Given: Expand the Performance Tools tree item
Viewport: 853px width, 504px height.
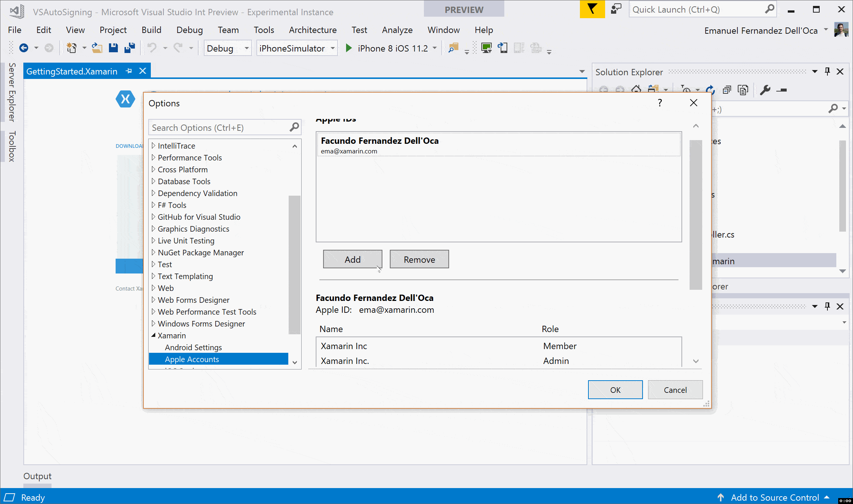Looking at the screenshot, I should pos(154,157).
